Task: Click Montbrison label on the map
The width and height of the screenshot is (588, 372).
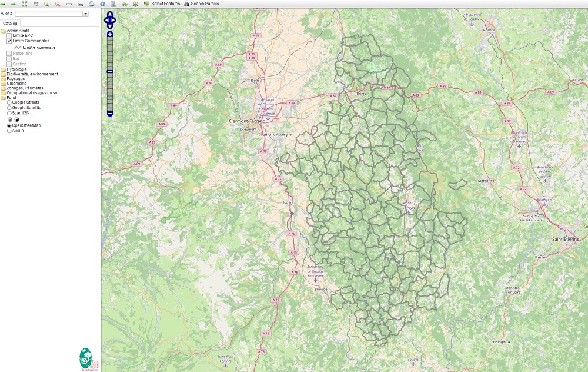Action: tap(487, 181)
